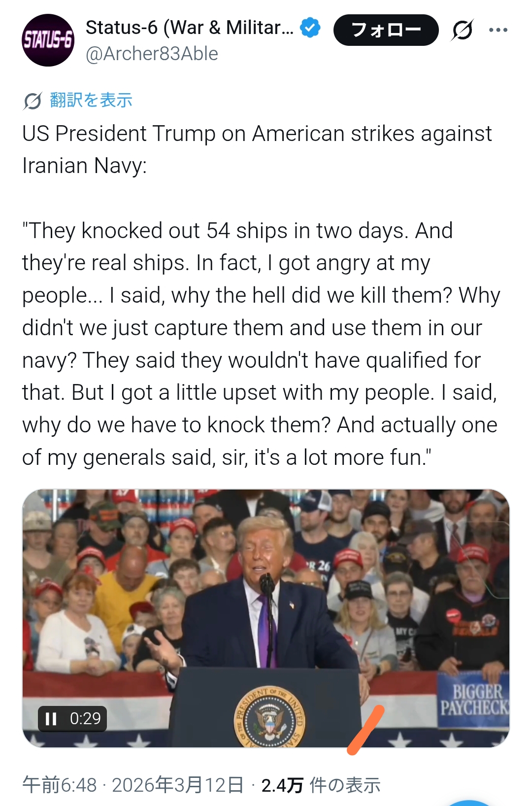
Task: Open the Status-6 profile avatar
Action: coord(48,40)
